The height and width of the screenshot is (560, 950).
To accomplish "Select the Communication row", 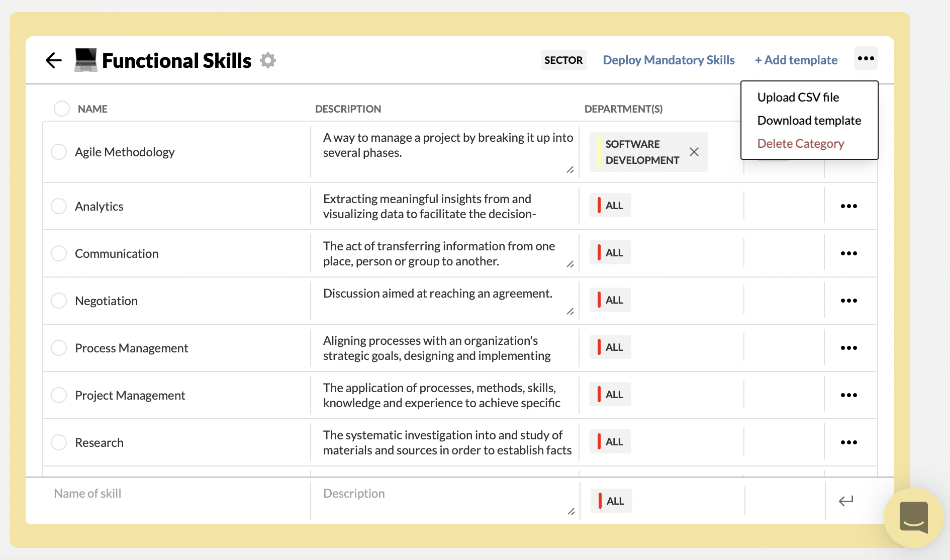I will pyautogui.click(x=58, y=253).
